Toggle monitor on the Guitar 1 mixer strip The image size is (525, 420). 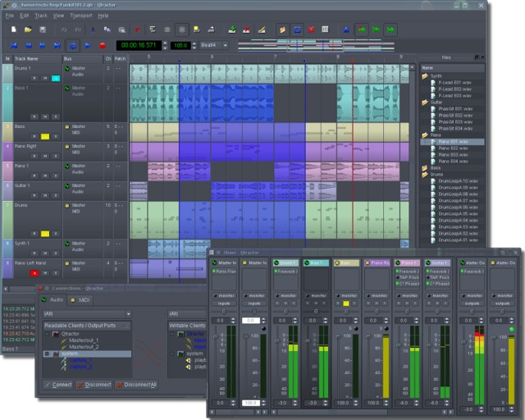[438, 296]
